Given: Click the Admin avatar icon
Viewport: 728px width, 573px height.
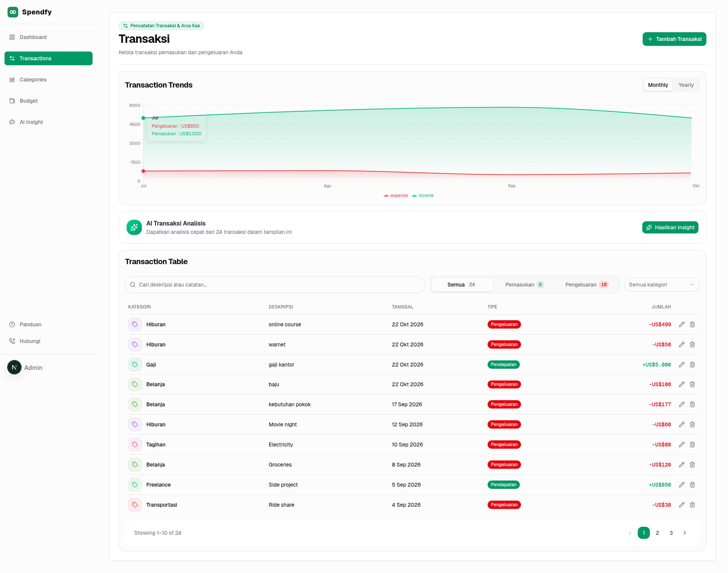Looking at the screenshot, I should [x=14, y=368].
